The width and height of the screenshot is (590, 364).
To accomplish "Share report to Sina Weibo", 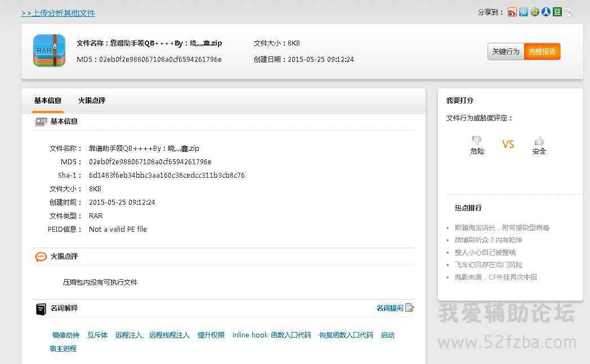I will click(512, 12).
